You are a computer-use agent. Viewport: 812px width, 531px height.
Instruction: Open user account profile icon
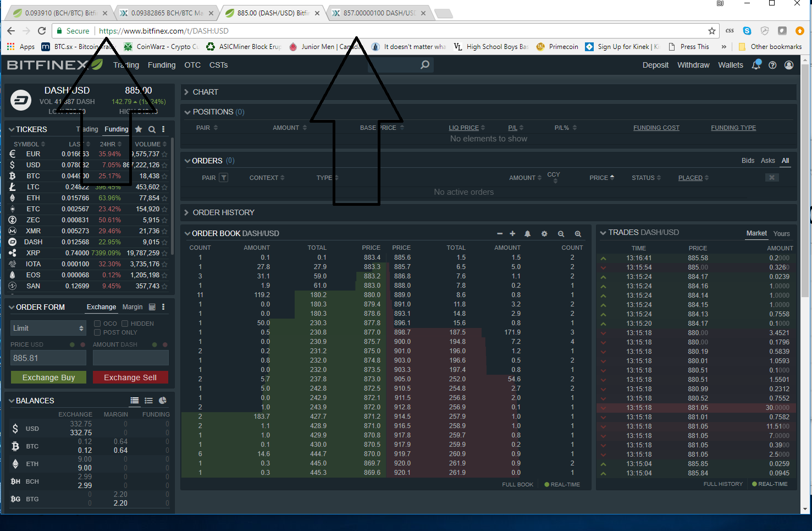click(789, 65)
